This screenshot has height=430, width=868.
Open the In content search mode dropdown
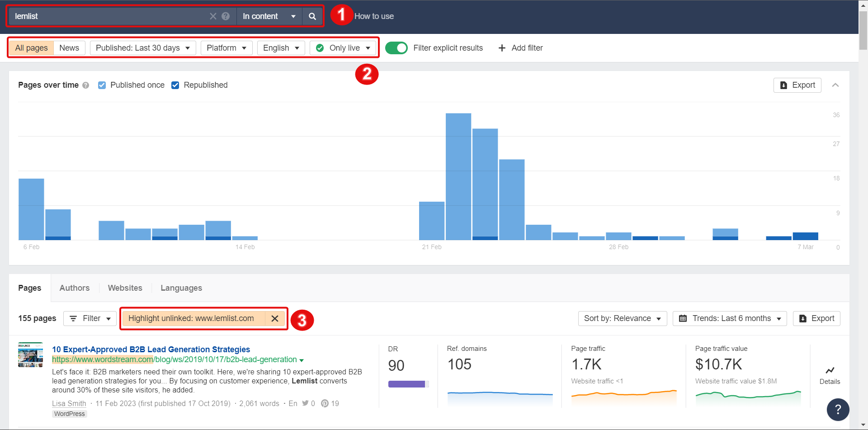coord(269,16)
